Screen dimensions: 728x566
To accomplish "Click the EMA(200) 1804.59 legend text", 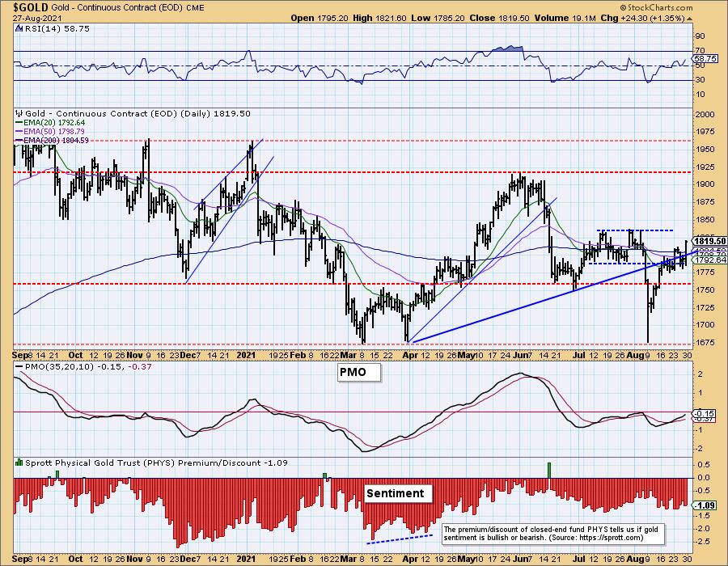I will 56,140.
